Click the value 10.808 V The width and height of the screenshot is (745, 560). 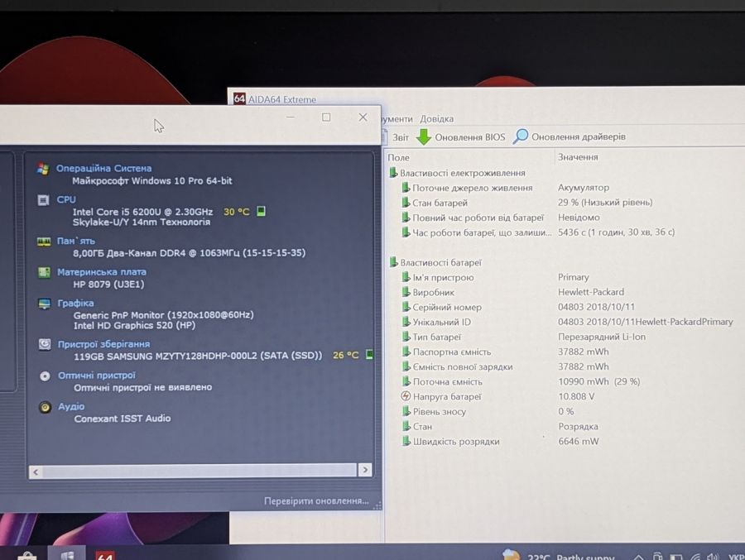[x=576, y=396]
